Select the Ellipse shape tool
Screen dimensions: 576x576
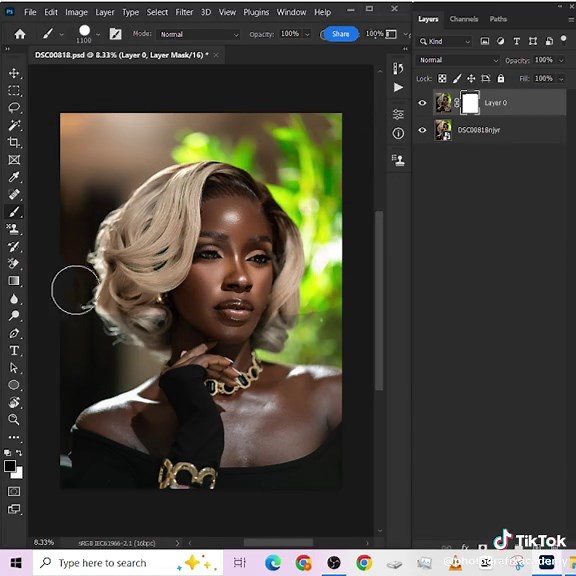(14, 385)
